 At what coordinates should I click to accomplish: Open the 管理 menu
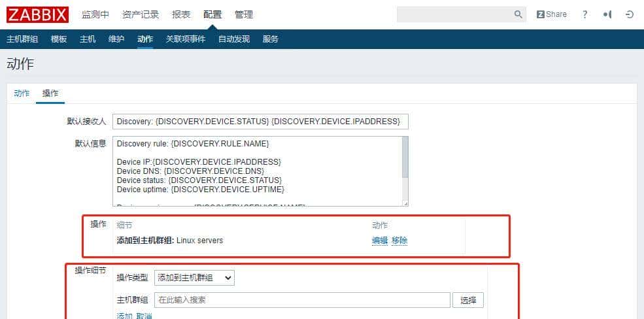coord(244,15)
